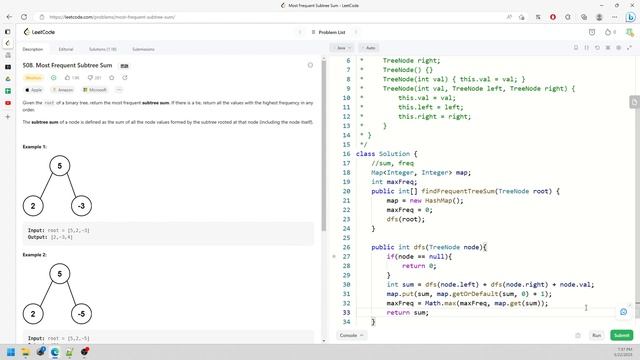This screenshot has width=640, height=360.
Task: Submit the solution
Action: [622, 335]
